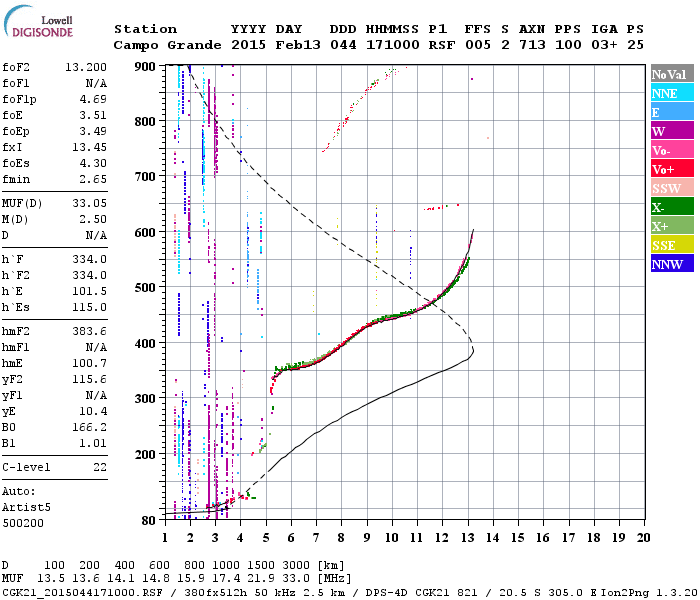Click the CGK21_2015044171000.RSF file name
This screenshot has height=600, width=700.
point(82,593)
